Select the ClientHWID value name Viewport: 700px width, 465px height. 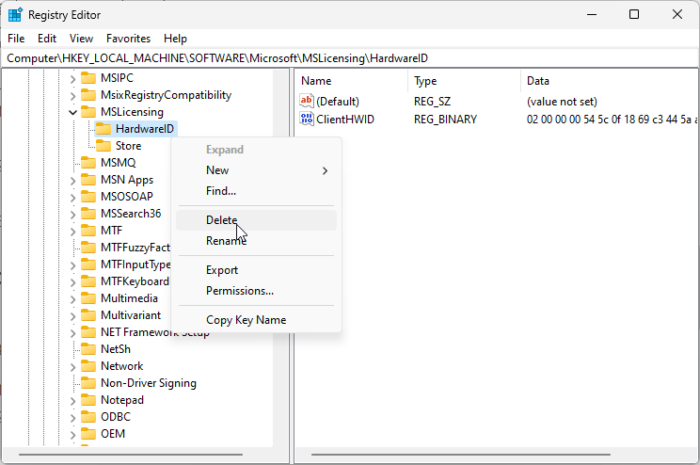345,120
